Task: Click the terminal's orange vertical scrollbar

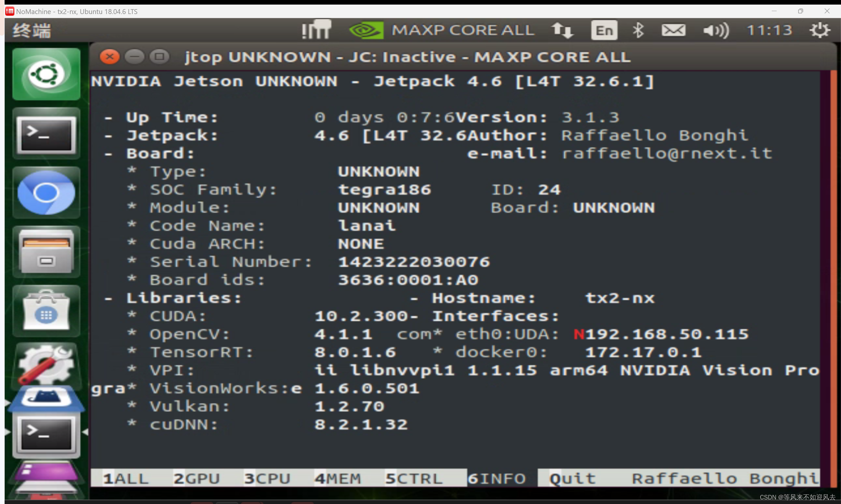Action: tap(833, 279)
